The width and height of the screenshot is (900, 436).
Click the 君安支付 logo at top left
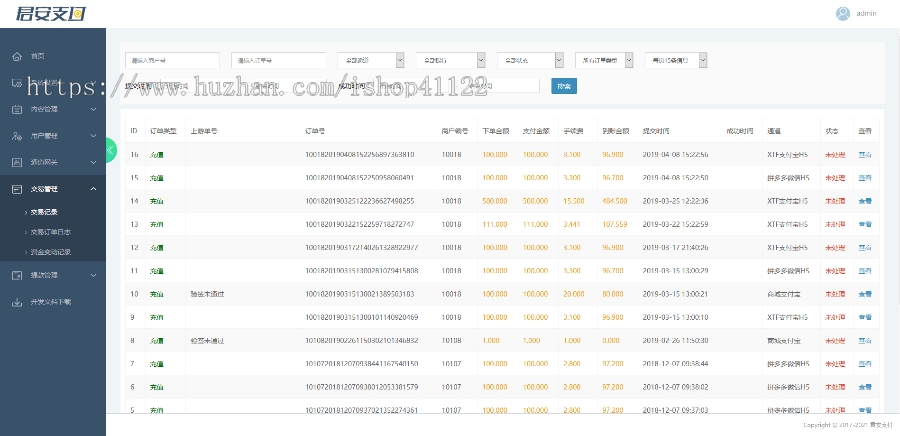pos(51,13)
